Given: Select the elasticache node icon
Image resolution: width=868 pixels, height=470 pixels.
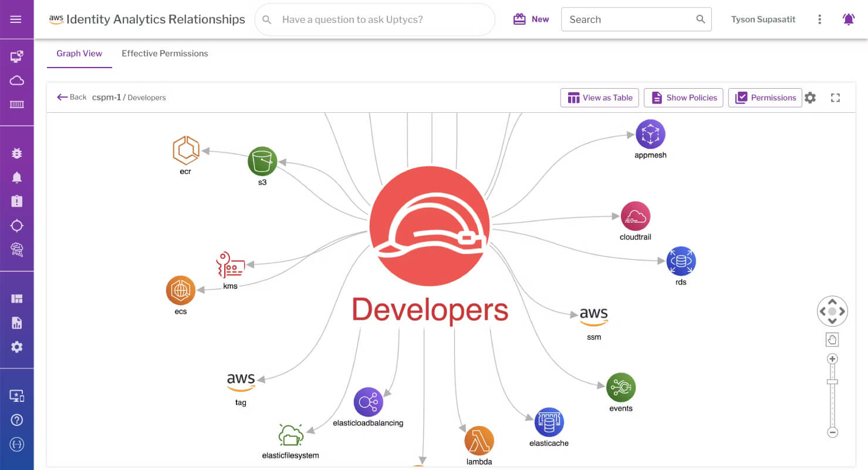Looking at the screenshot, I should [549, 422].
